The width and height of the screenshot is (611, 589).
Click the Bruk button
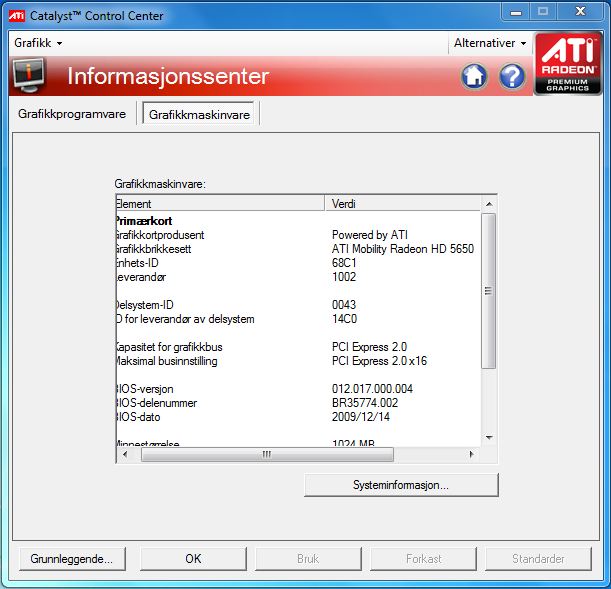(x=308, y=559)
